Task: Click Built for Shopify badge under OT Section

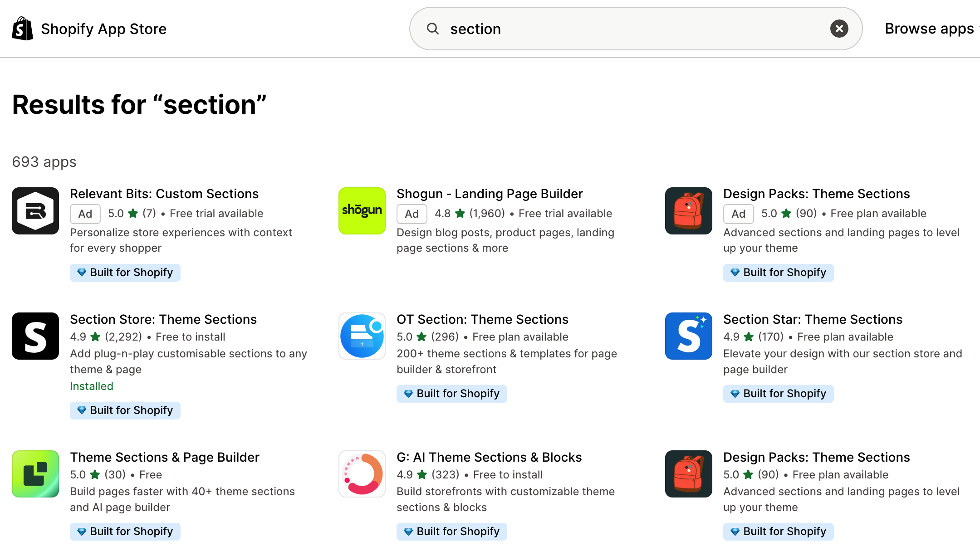Action: coord(452,394)
